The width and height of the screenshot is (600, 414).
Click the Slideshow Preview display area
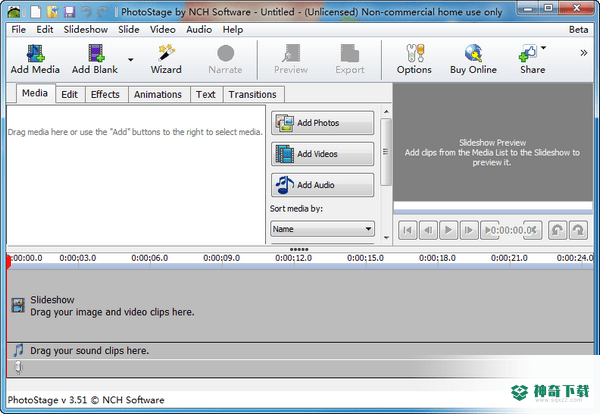pyautogui.click(x=493, y=142)
